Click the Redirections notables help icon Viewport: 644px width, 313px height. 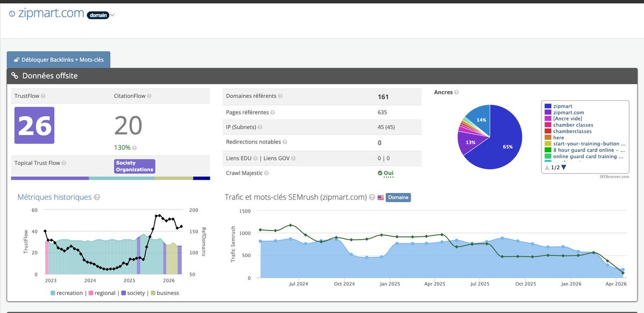coord(285,143)
